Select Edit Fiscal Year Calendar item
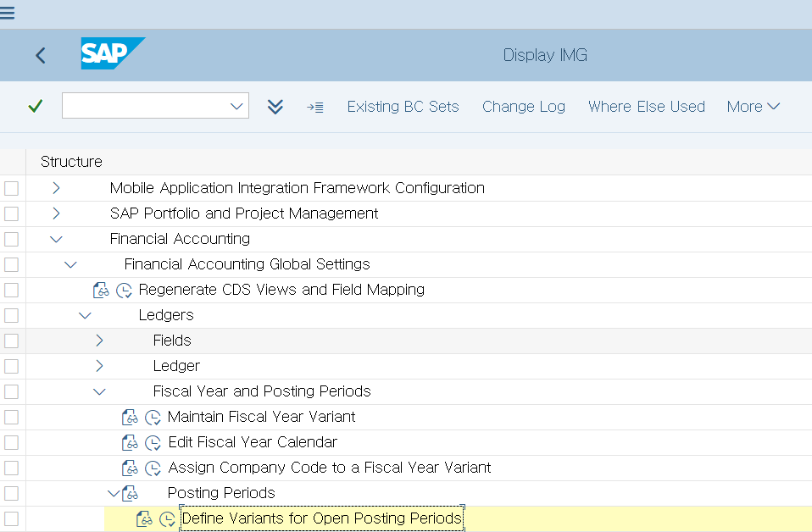 pyautogui.click(x=253, y=442)
